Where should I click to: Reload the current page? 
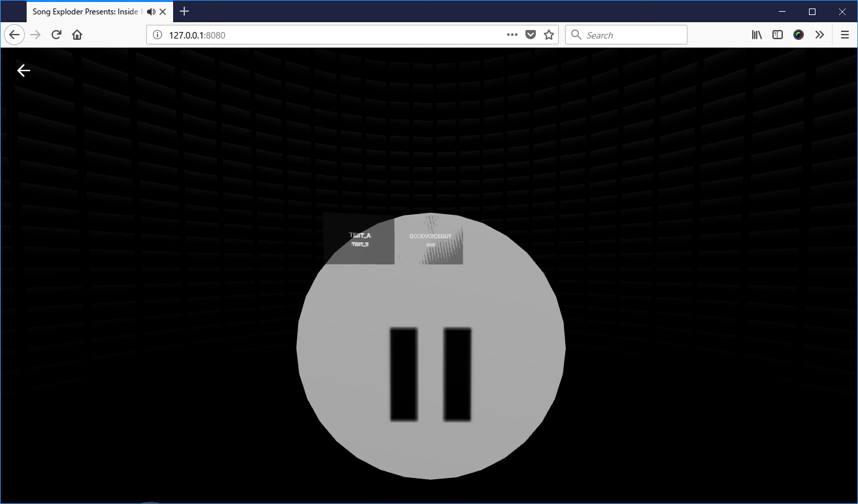[56, 35]
